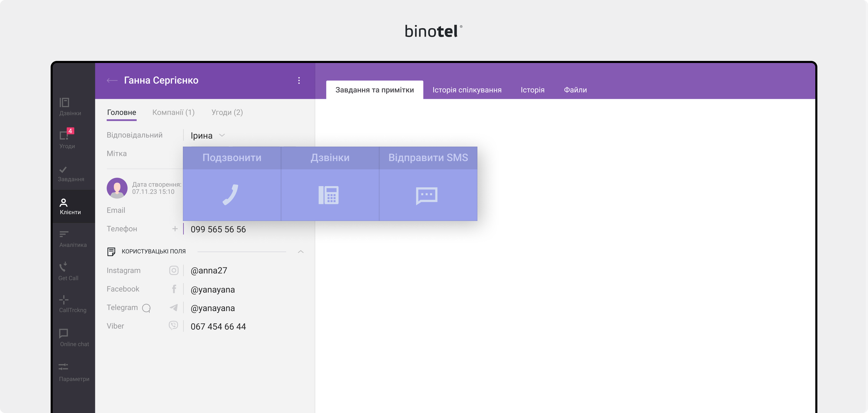The width and height of the screenshot is (868, 413).
Task: Click Instagram value @anna27
Action: (x=209, y=271)
